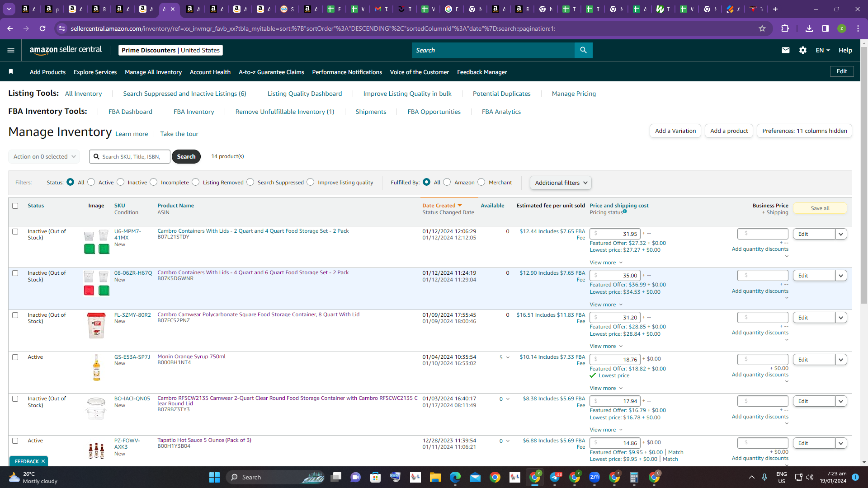Open Preferences: 11 columns hidden
This screenshot has height=488, width=868.
coord(805,131)
